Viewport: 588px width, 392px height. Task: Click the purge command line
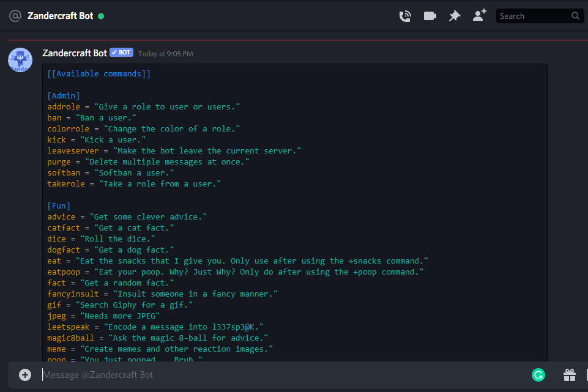[x=148, y=162]
